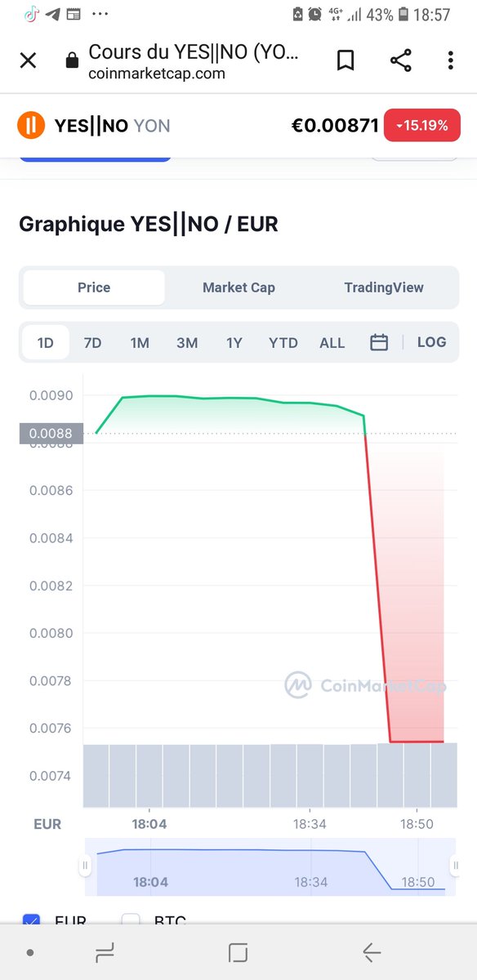
Task: Tap the Android home square button
Action: (238, 951)
